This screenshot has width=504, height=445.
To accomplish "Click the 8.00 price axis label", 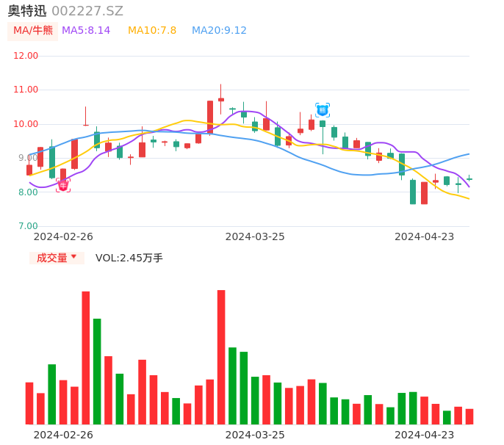I will tap(28, 192).
